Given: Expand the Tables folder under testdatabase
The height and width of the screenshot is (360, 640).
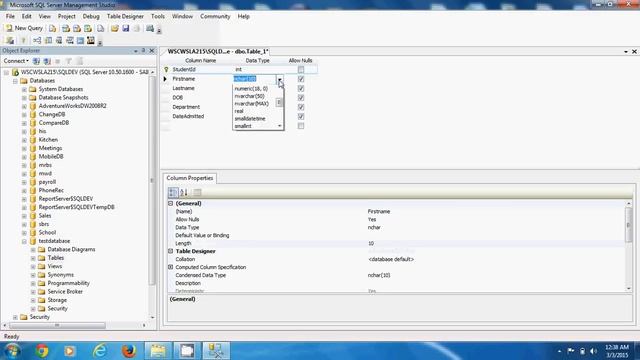Looking at the screenshot, I should point(33,258).
